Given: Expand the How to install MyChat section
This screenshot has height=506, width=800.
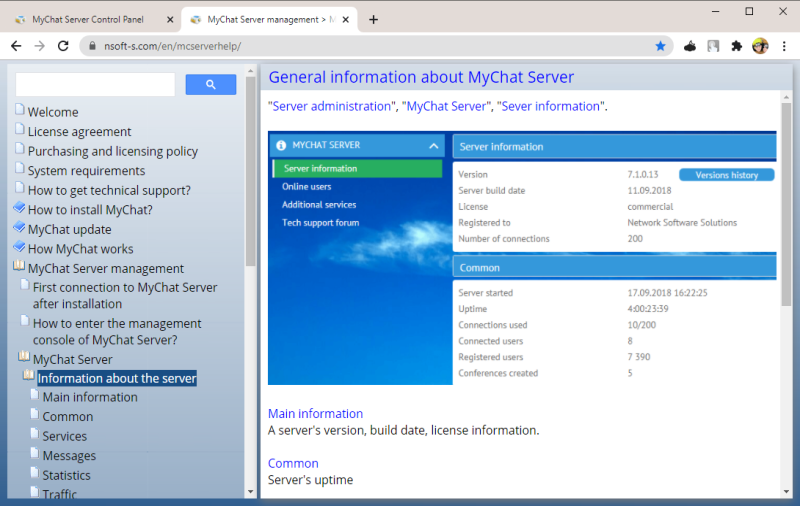Looking at the screenshot, I should click(90, 210).
